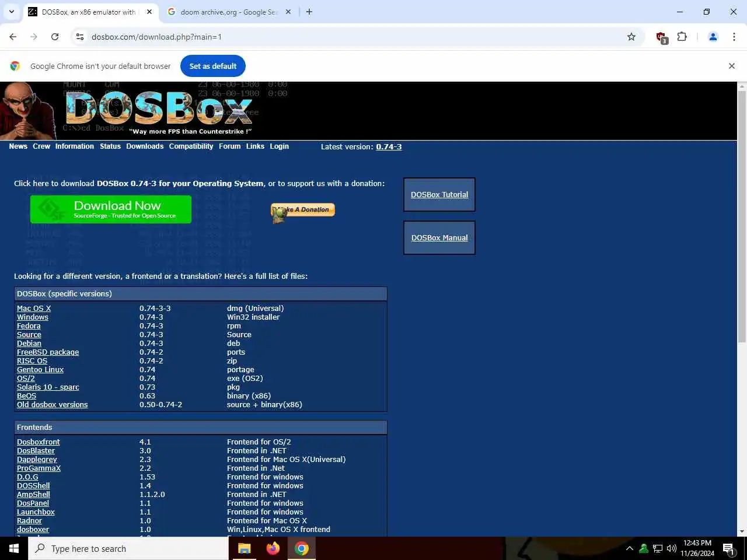Click the taskbar search box
The width and height of the screenshot is (747, 560).
coord(128,548)
